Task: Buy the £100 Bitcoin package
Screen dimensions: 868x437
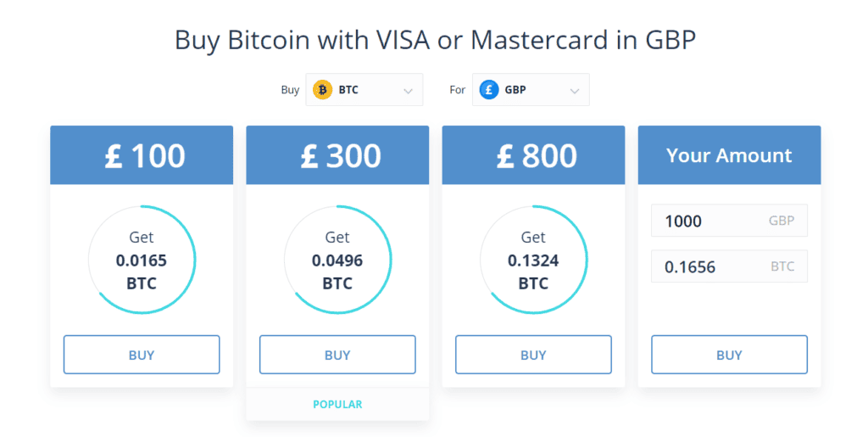Action: [142, 355]
